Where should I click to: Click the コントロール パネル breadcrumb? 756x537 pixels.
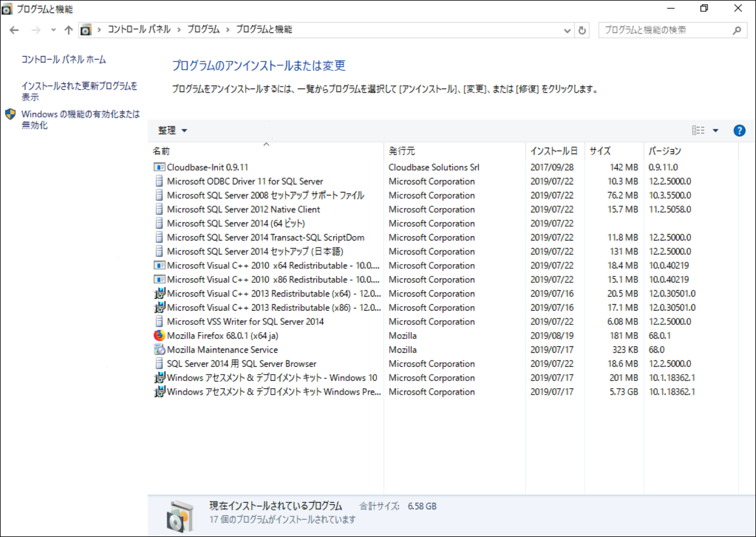pyautogui.click(x=139, y=30)
